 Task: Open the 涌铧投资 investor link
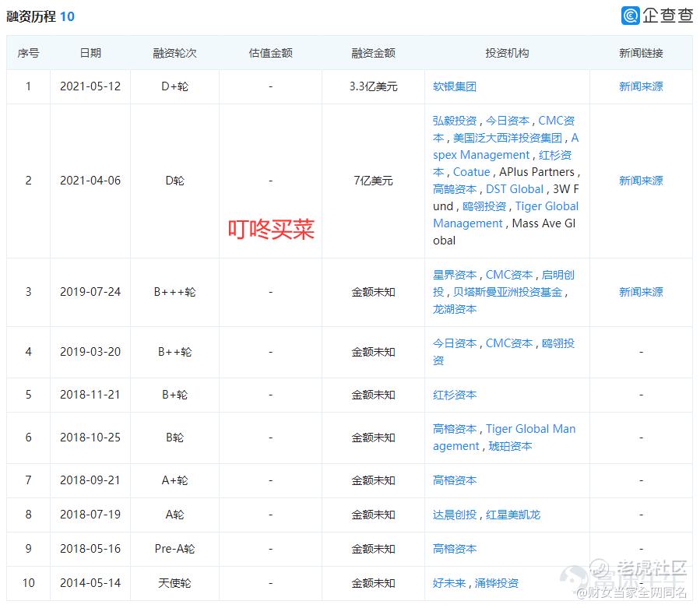tap(497, 583)
